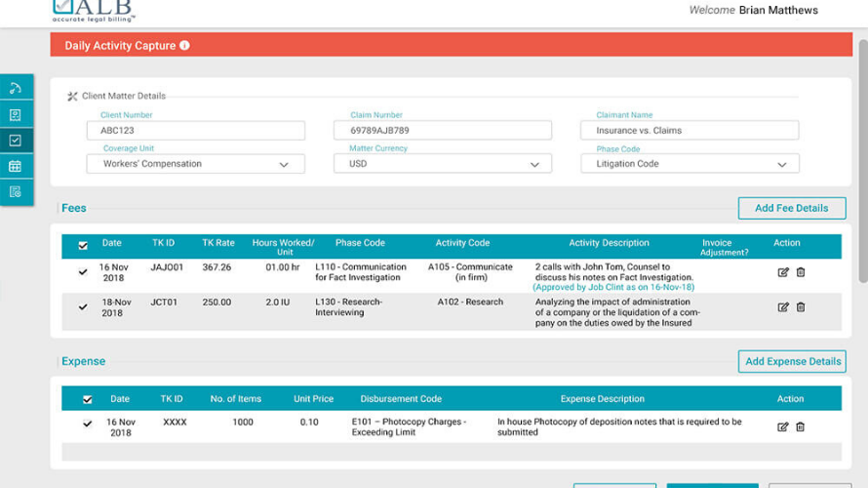Click the '1000' number of items value
This screenshot has width=868, height=488.
pos(243,422)
